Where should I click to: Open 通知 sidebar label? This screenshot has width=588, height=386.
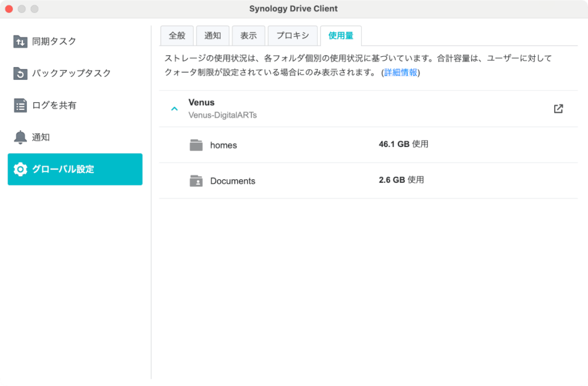point(41,137)
